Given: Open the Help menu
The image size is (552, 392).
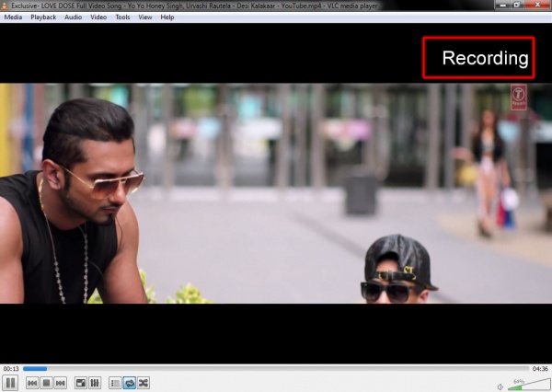Looking at the screenshot, I should coord(167,17).
